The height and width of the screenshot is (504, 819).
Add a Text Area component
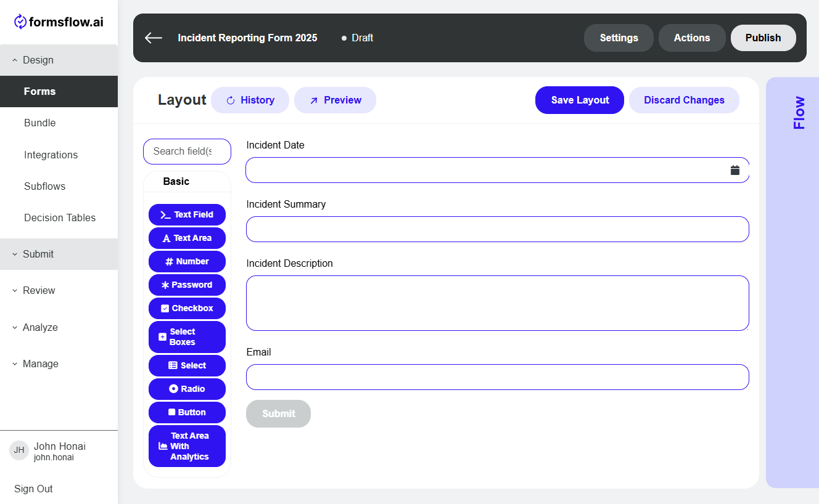click(x=187, y=238)
